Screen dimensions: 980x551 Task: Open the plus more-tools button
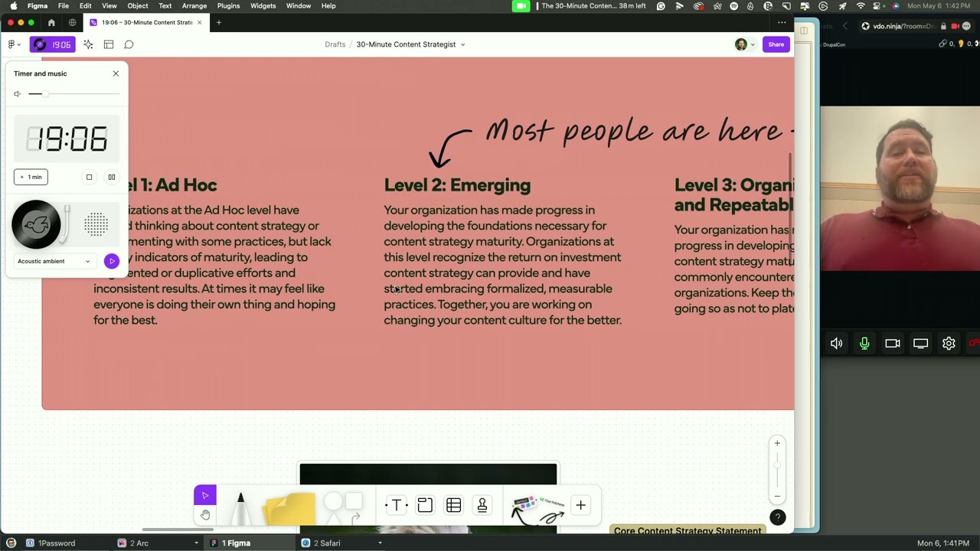(580, 505)
